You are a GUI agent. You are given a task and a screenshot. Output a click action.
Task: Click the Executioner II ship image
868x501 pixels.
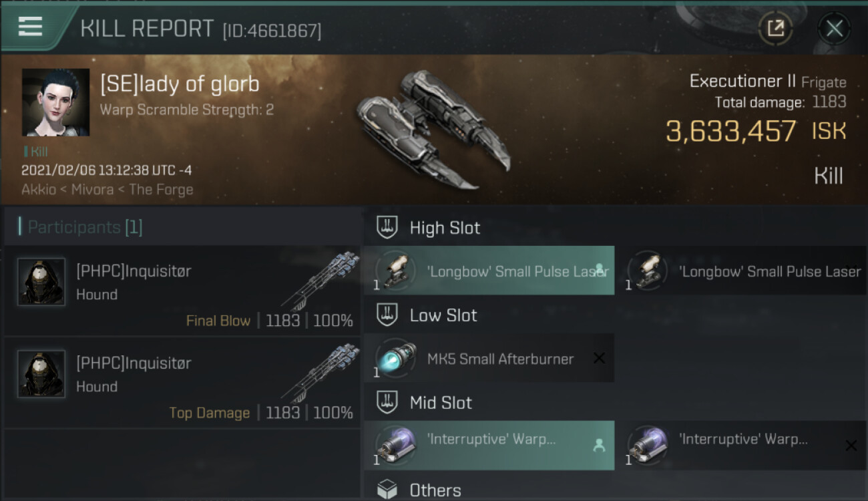(434, 127)
